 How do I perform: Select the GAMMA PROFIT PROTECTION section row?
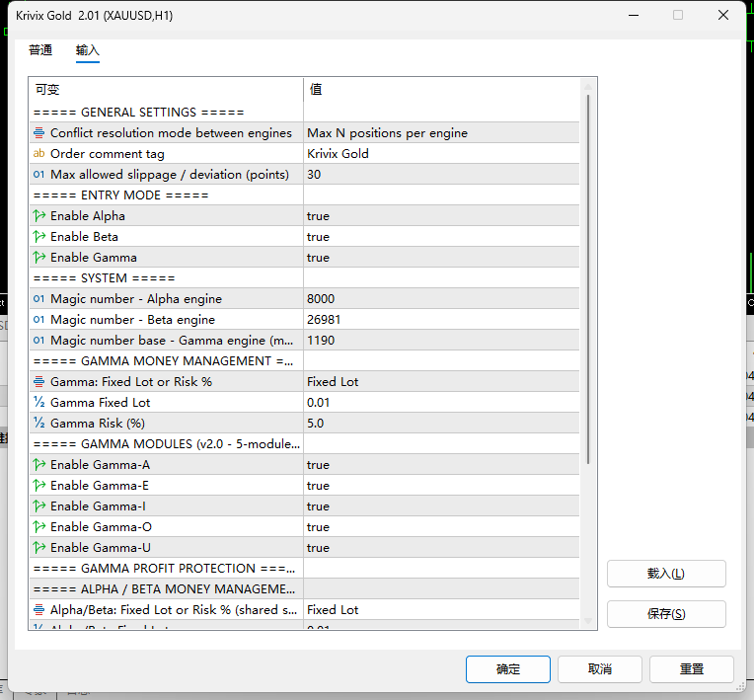pos(304,568)
